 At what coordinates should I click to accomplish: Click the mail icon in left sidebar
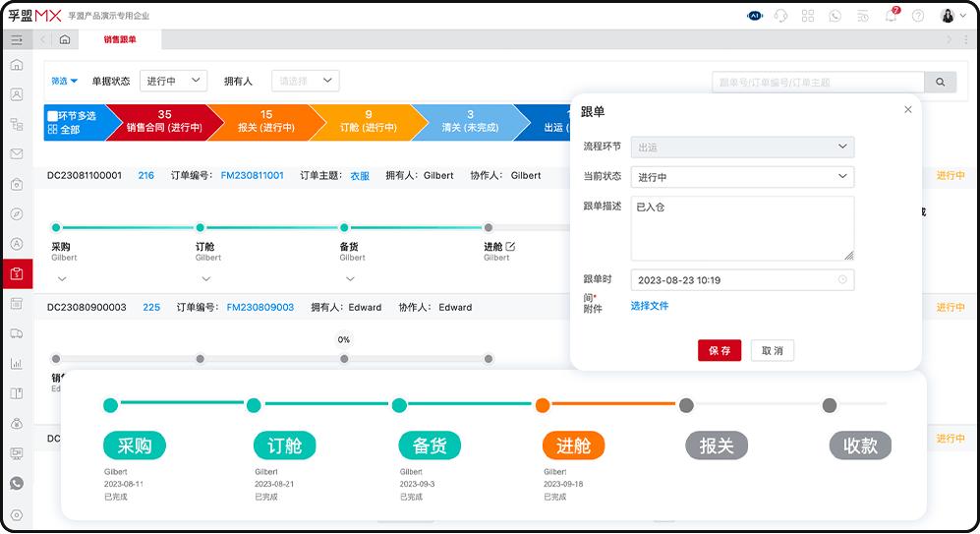coord(17,154)
